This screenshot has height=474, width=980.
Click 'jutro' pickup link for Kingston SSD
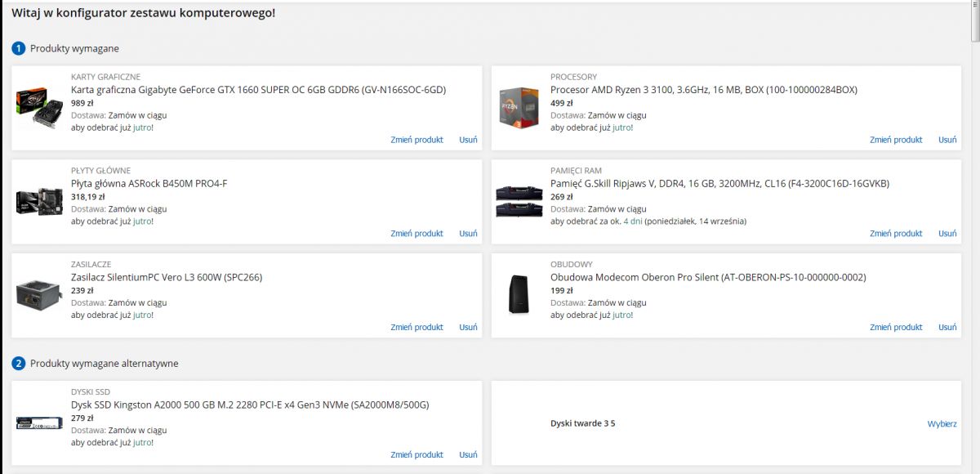point(143,443)
